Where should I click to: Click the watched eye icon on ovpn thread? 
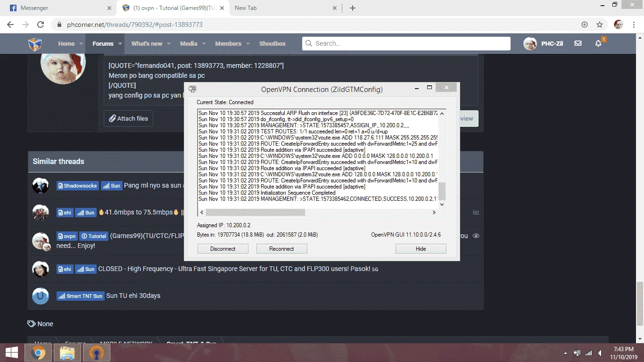pos(476,236)
